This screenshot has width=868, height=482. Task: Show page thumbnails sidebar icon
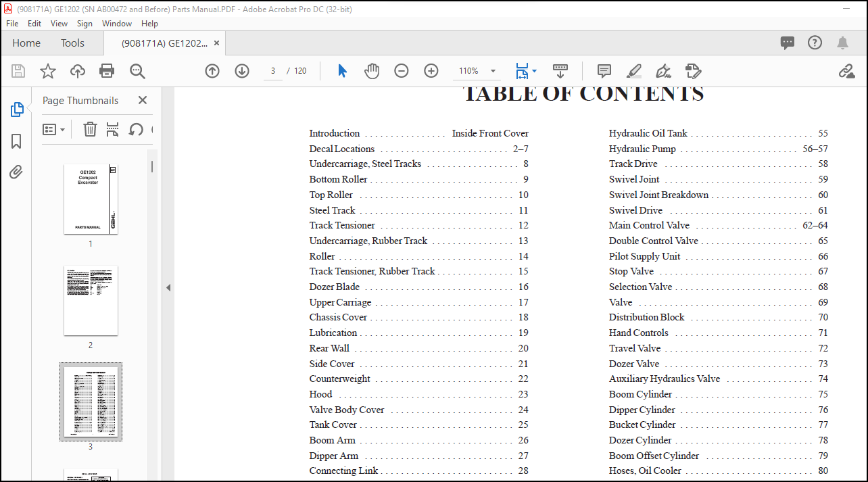click(x=17, y=110)
